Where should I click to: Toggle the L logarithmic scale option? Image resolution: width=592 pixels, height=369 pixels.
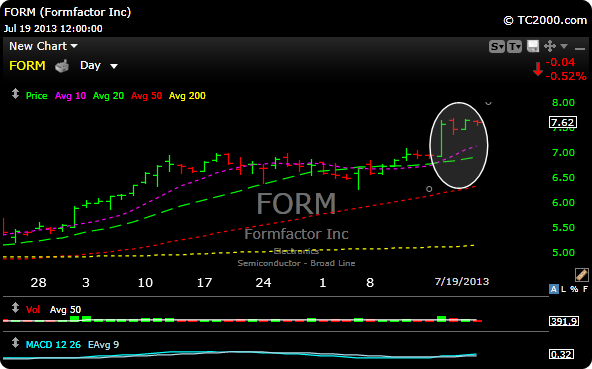[x=563, y=289]
